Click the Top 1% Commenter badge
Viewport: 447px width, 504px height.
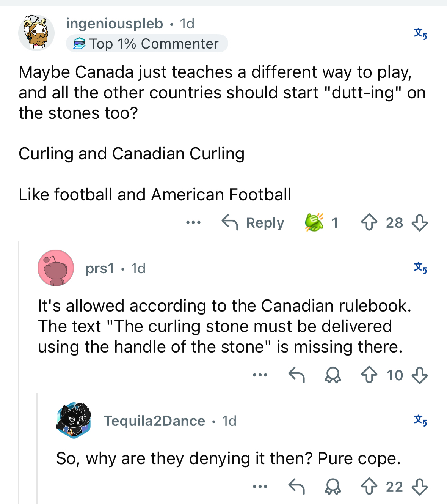click(x=147, y=44)
